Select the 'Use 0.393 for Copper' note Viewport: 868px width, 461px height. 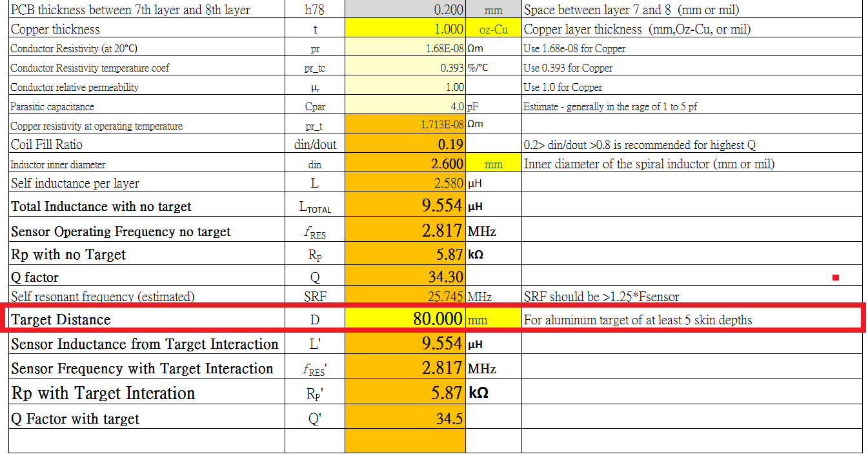pyautogui.click(x=569, y=68)
